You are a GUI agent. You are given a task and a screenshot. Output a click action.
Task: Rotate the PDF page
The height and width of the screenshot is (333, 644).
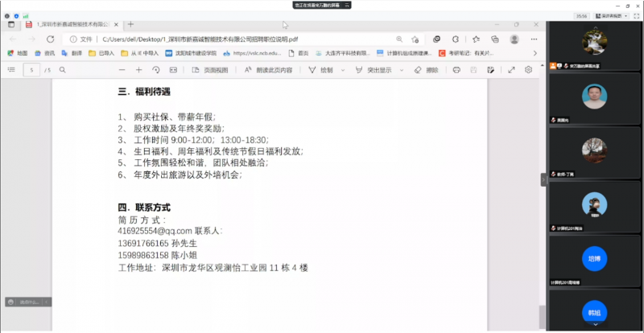[156, 70]
